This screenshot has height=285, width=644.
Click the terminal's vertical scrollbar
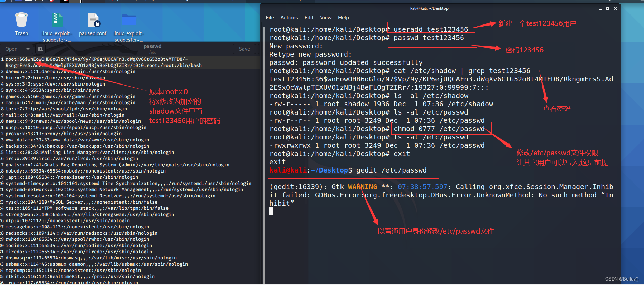(264, 155)
